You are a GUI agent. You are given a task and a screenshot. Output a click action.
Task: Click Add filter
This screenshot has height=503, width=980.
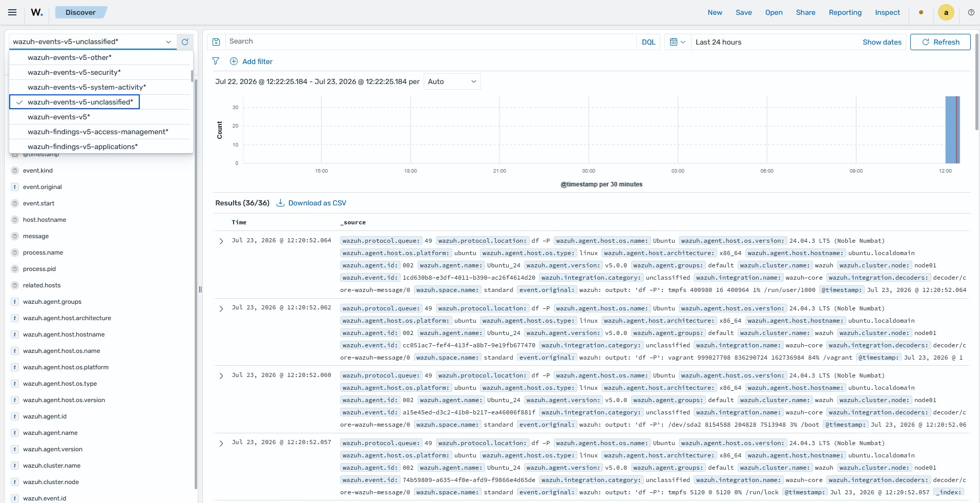257,61
